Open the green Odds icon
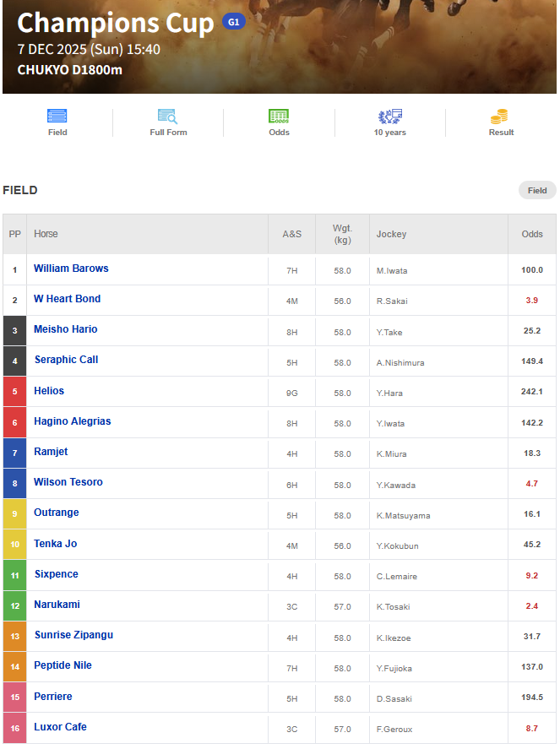 (279, 116)
